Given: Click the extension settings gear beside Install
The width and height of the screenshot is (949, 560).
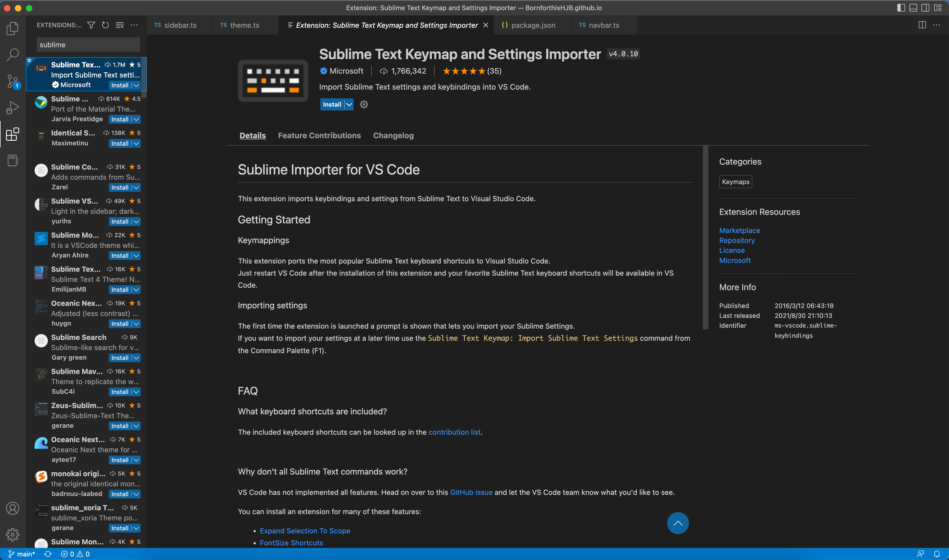Looking at the screenshot, I should [x=364, y=104].
